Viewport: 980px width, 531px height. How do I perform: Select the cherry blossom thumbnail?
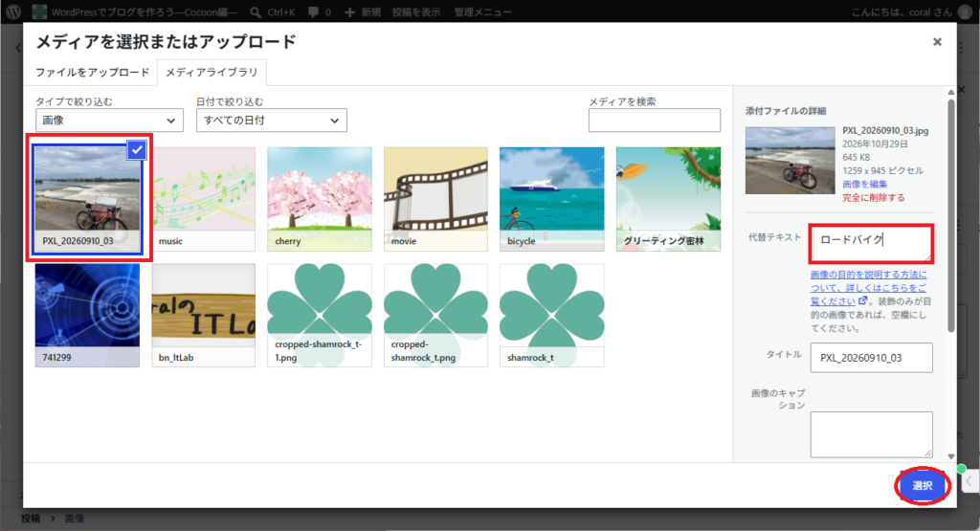[x=320, y=199]
